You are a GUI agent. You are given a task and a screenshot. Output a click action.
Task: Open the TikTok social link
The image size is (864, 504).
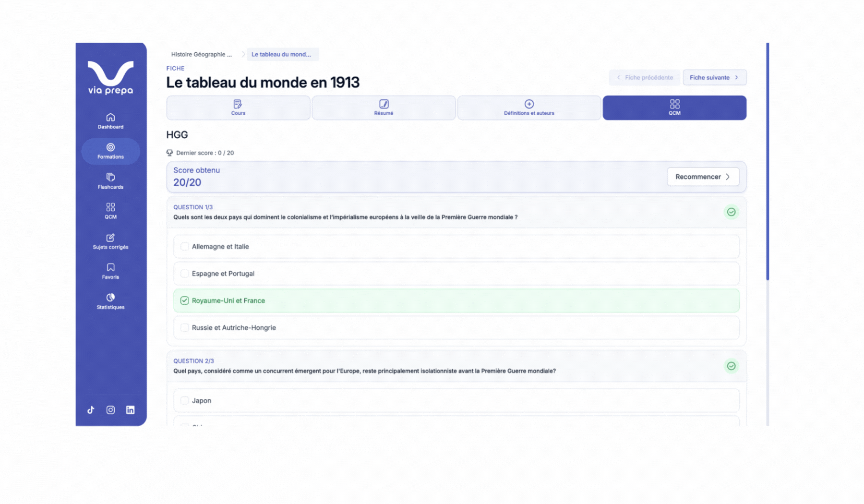point(91,410)
